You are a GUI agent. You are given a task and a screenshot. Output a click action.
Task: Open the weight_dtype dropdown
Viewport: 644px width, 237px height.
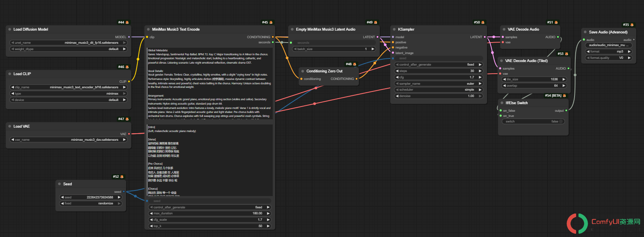click(69, 49)
